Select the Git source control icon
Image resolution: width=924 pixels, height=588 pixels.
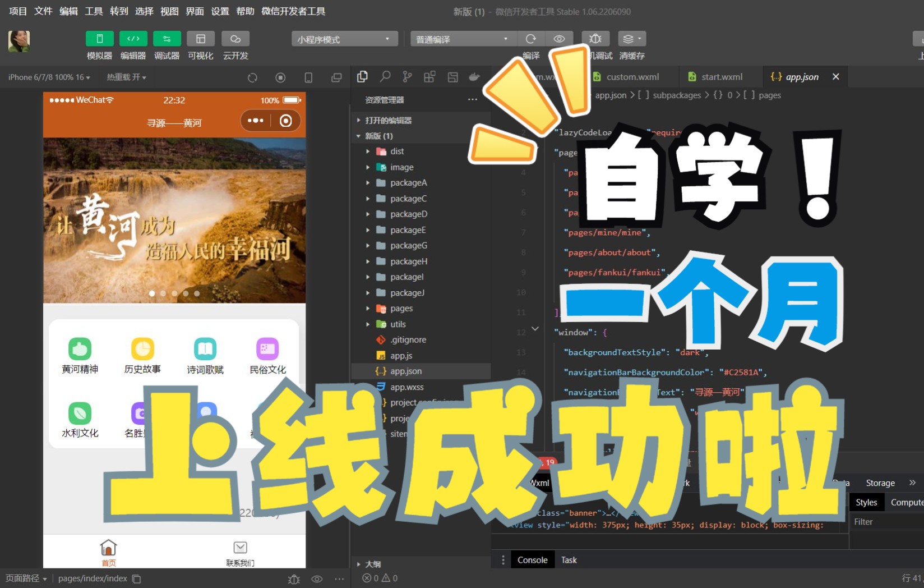point(407,77)
